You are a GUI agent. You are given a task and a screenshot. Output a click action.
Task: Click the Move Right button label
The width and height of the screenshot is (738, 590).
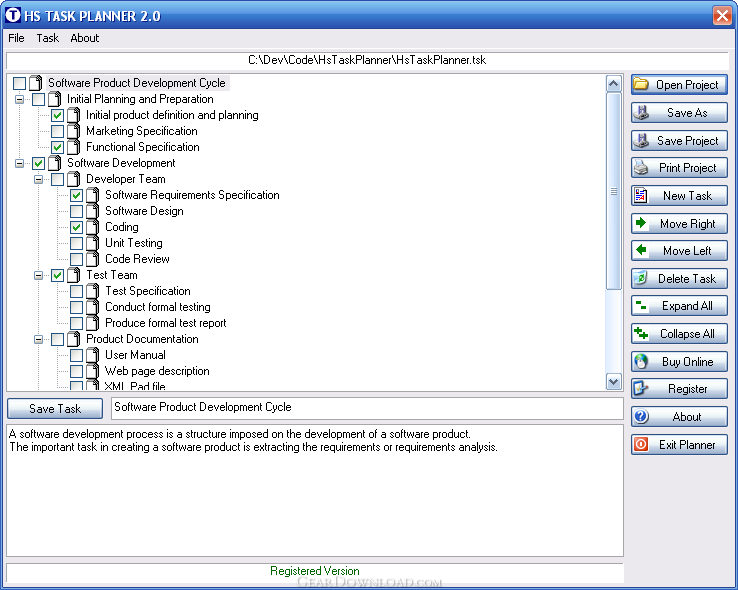click(x=688, y=224)
